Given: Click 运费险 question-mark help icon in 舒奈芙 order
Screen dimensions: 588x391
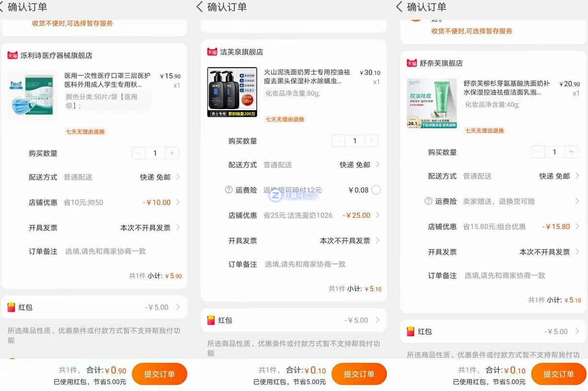Looking at the screenshot, I should click(428, 201).
